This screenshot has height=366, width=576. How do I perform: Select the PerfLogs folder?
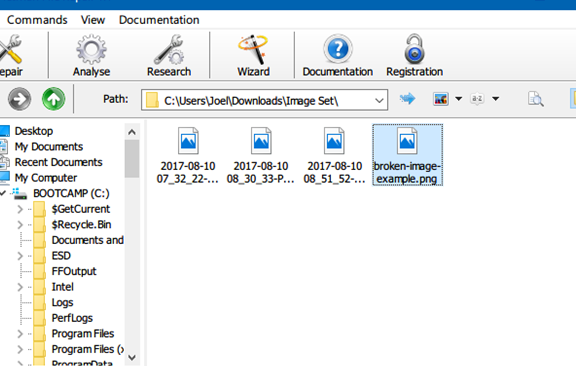click(72, 318)
